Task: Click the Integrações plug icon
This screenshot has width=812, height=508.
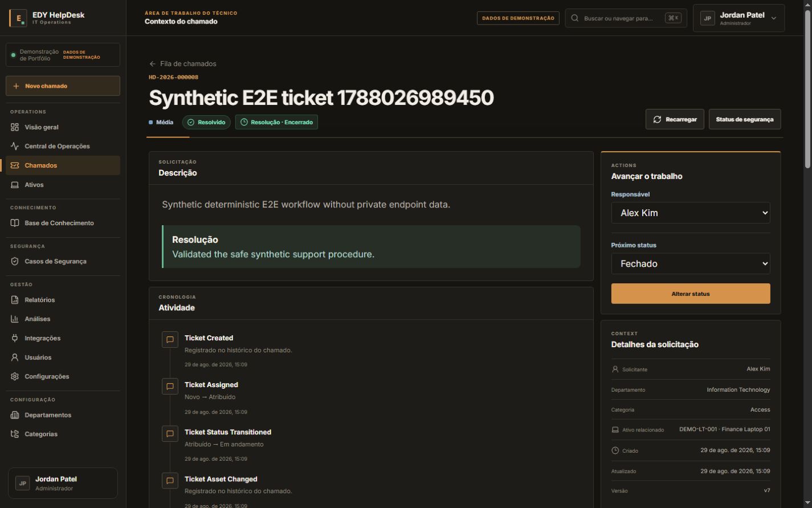Action: [15, 338]
